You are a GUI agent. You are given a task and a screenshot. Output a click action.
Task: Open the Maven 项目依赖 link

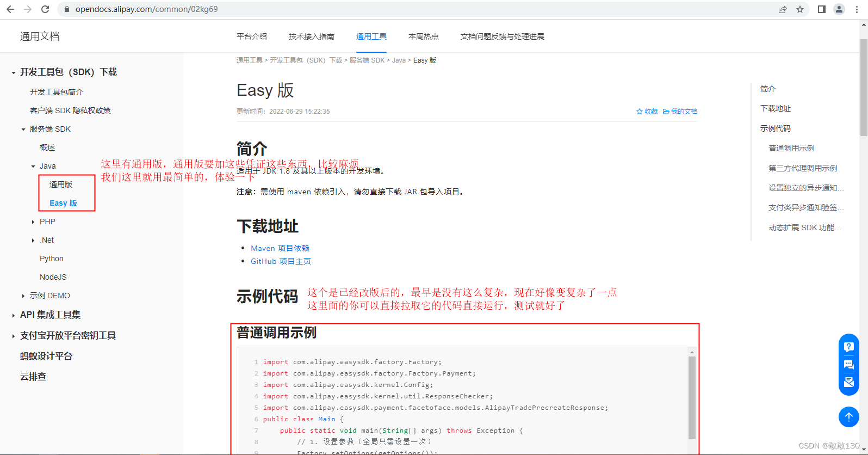[x=280, y=248]
